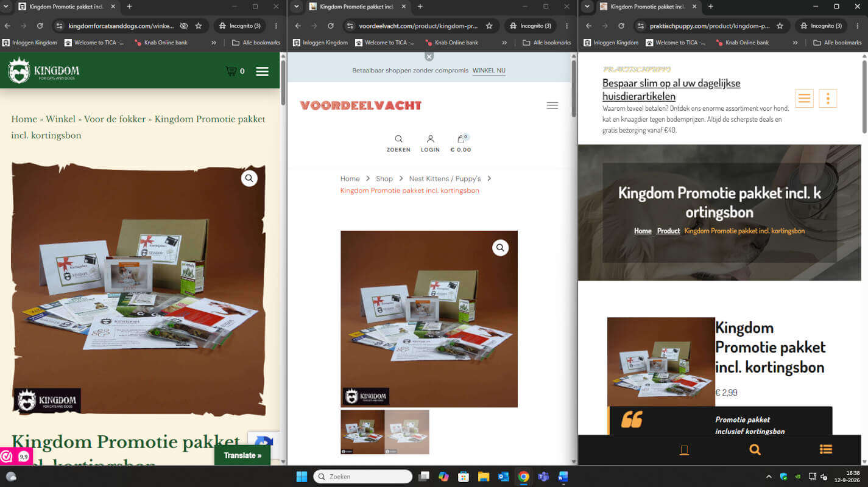The height and width of the screenshot is (487, 868).
Task: Open tab search dropdown in Kingdom window
Action: click(x=7, y=7)
